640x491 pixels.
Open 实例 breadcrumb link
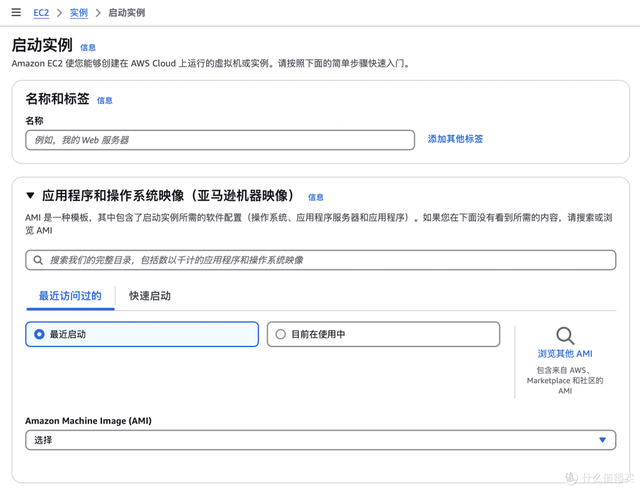(x=78, y=13)
